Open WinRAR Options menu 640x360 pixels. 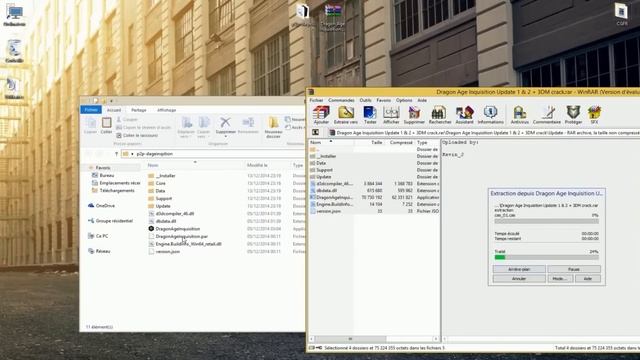(404, 100)
